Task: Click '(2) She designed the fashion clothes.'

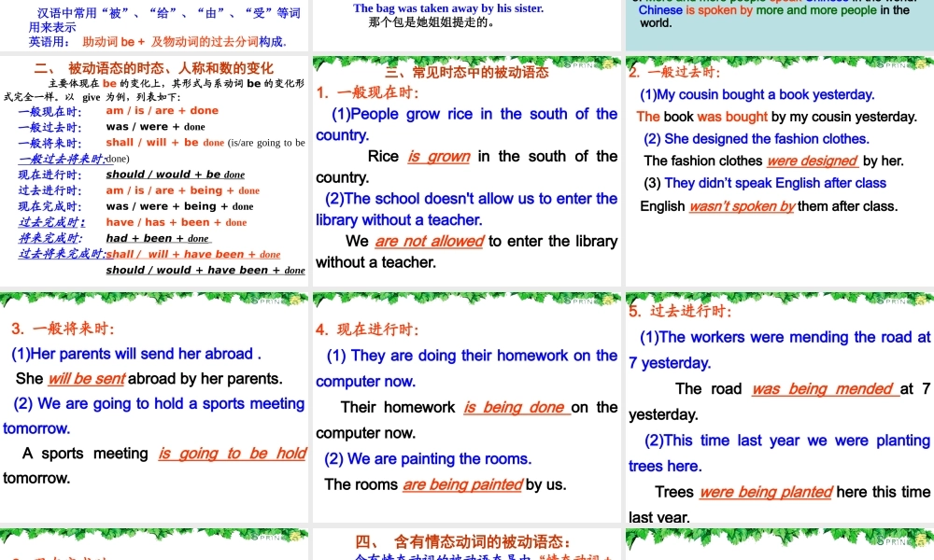Action: pyautogui.click(x=757, y=139)
